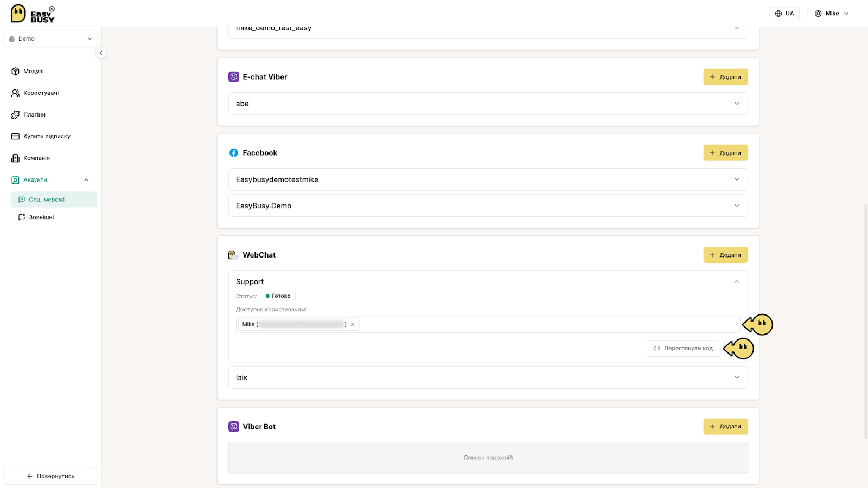Open the Компанія menu item
The width and height of the screenshot is (868, 488).
(x=50, y=158)
